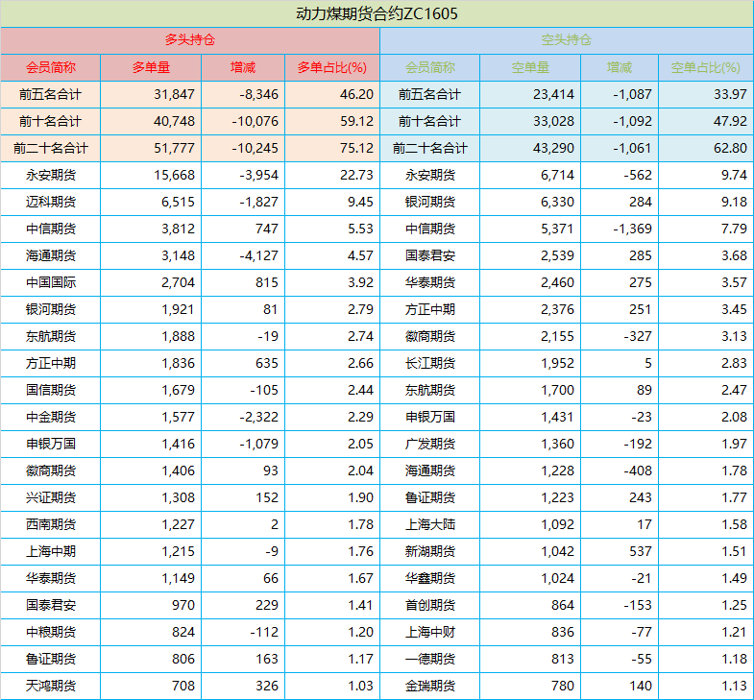This screenshot has width=754, height=700.
Task: Select long percentage 46.20
Action: tap(356, 94)
